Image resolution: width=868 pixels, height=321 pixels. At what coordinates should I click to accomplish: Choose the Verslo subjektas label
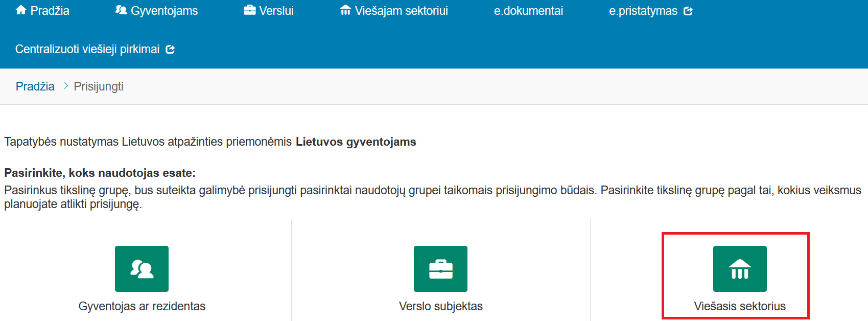441,306
